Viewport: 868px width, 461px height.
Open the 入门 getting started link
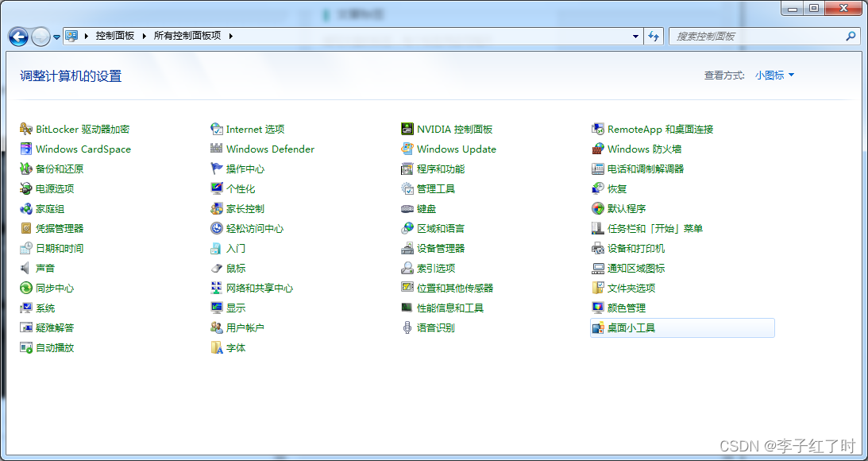click(x=236, y=248)
